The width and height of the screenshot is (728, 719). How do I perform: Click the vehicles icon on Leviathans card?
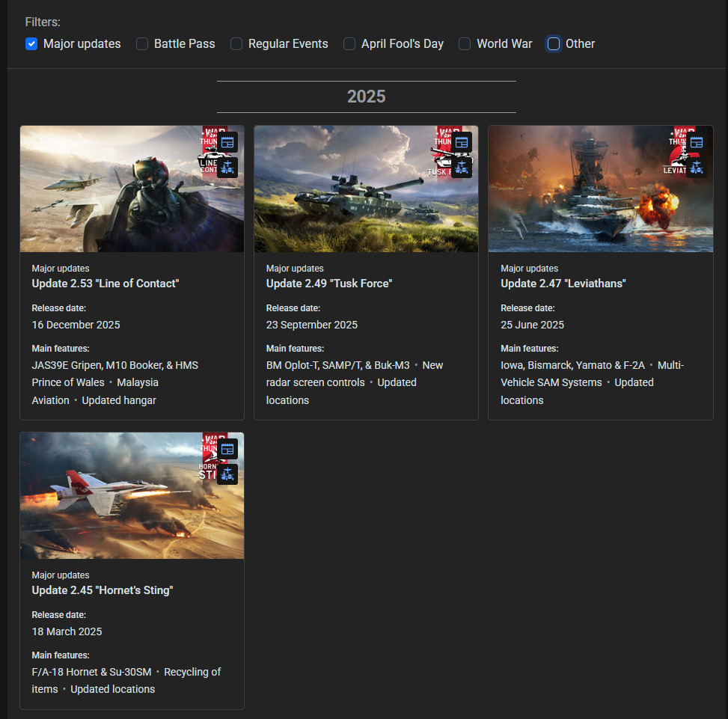(696, 168)
